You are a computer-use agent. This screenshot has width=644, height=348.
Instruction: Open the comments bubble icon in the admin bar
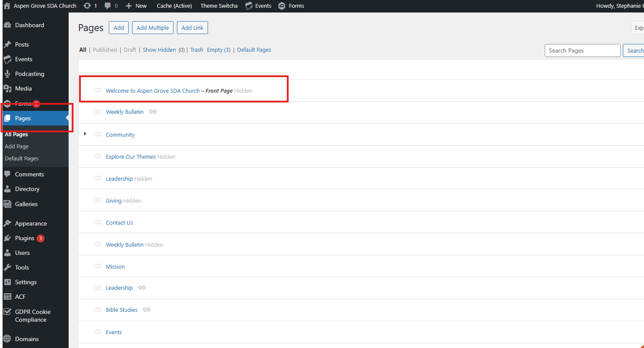click(107, 6)
